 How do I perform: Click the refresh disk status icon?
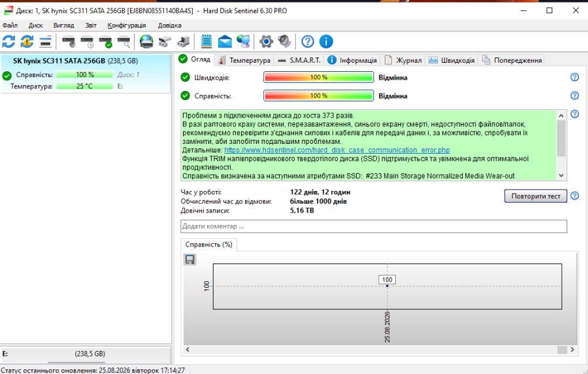click(8, 41)
